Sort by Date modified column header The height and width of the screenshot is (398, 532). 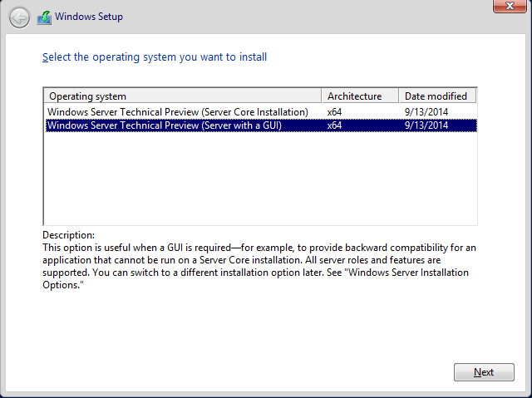pos(438,96)
